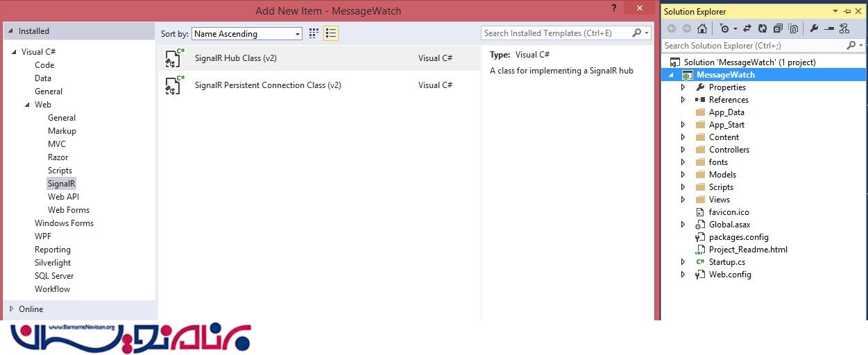Click the Preview Selected Items icon

click(x=829, y=28)
